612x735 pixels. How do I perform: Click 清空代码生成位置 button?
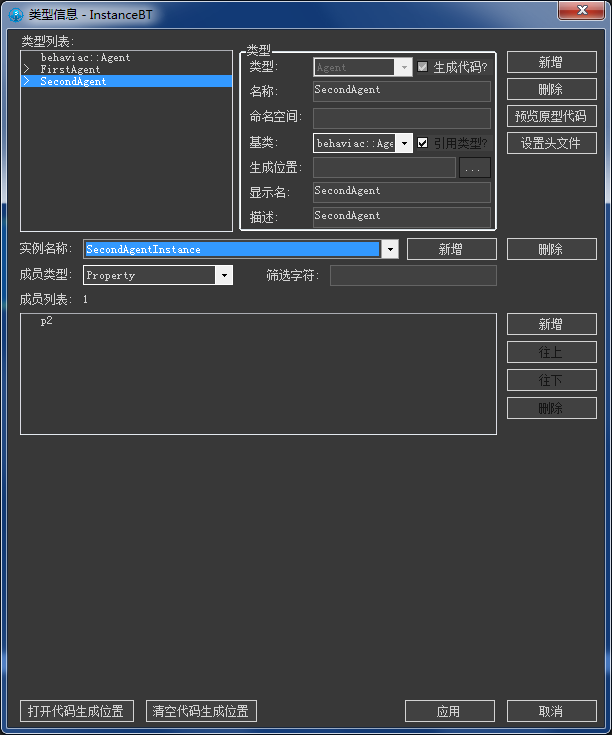coord(201,711)
